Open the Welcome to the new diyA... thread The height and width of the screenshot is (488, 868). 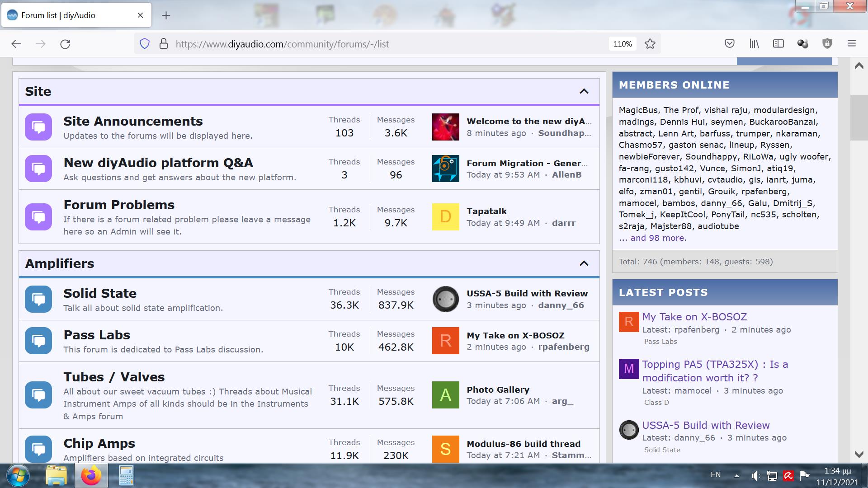click(529, 121)
